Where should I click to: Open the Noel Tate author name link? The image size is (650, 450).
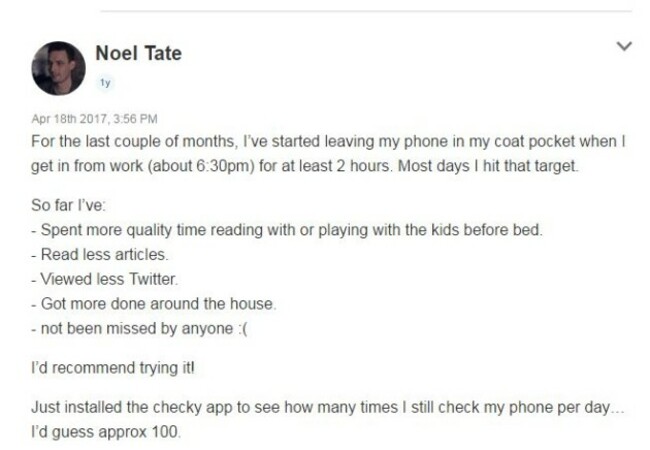point(138,53)
